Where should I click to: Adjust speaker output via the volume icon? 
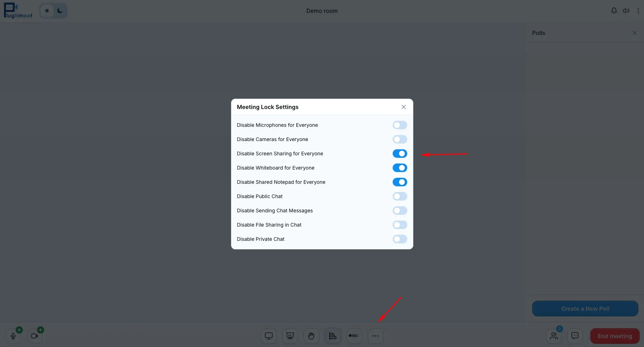626,10
